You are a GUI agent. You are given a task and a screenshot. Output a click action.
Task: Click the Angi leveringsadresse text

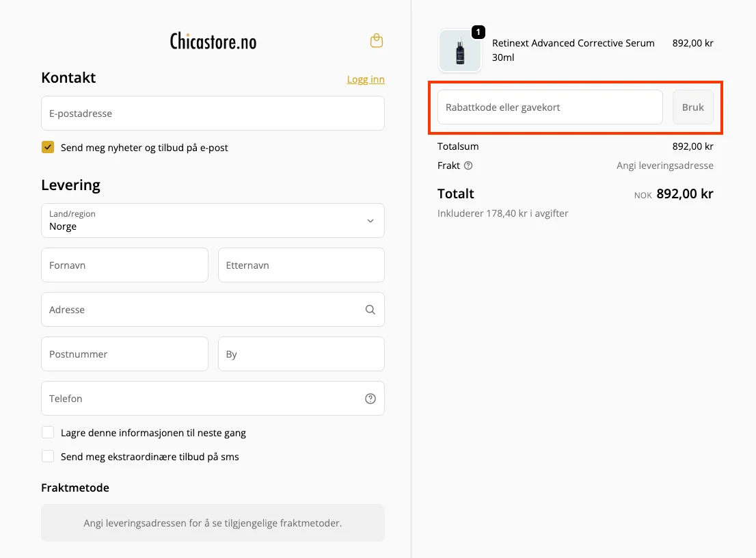tap(665, 165)
